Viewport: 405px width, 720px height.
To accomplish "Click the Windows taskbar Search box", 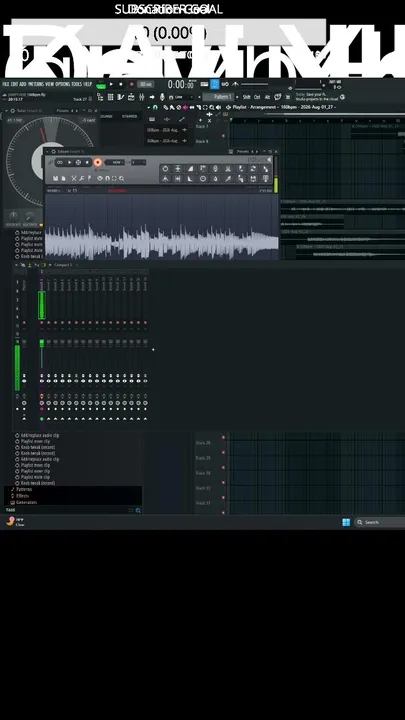I will click(379, 522).
